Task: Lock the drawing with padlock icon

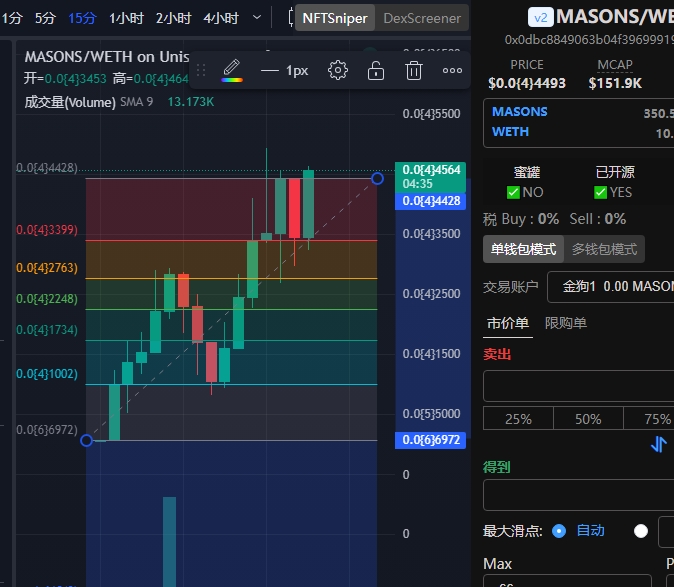Action: tap(376, 70)
